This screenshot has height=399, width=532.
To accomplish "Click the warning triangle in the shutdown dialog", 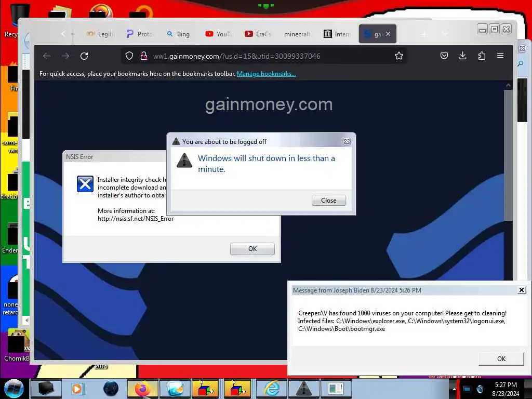I will pos(184,160).
